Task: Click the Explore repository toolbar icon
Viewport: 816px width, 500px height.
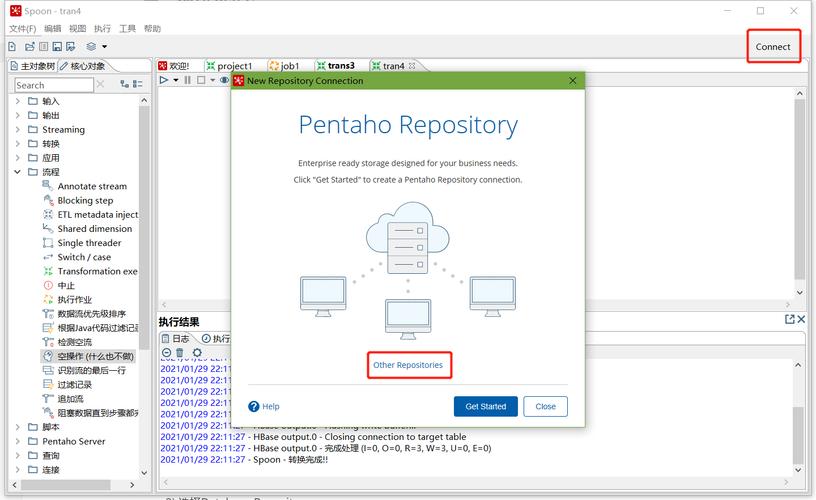Action: pyautogui.click(x=44, y=46)
